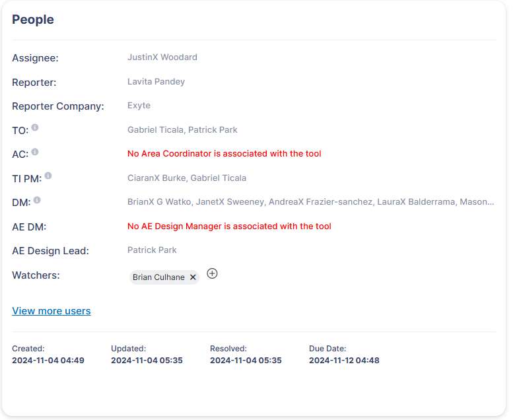Click the info icon next to DM

point(37,200)
